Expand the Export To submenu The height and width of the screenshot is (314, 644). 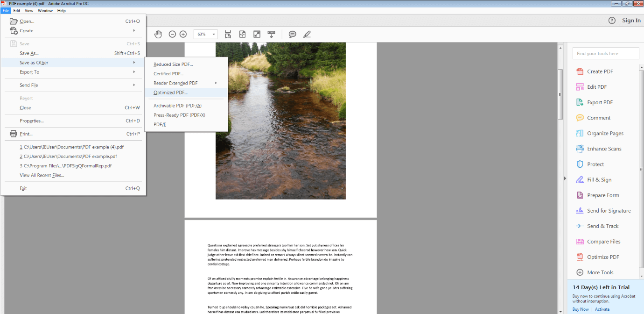point(73,72)
